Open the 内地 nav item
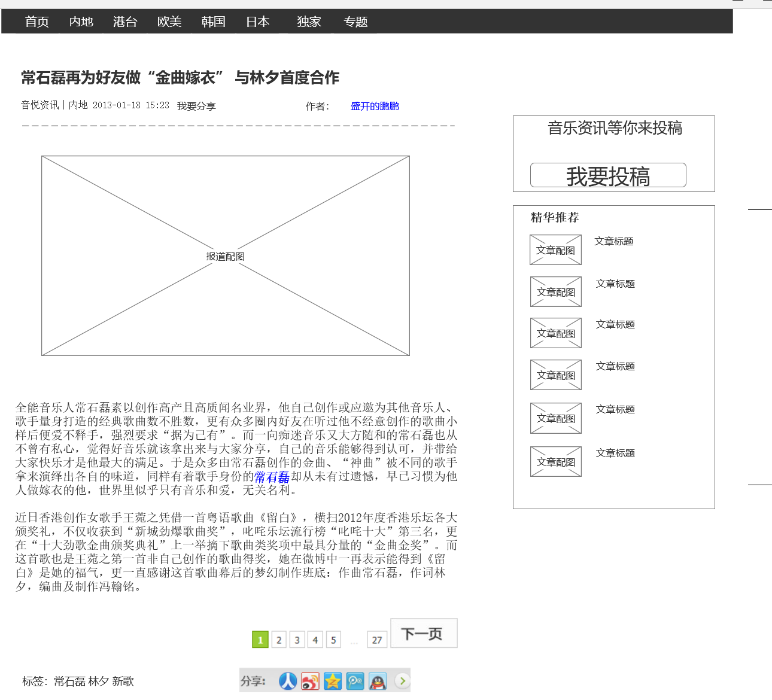Viewport: 772px width, 700px height. (x=81, y=22)
